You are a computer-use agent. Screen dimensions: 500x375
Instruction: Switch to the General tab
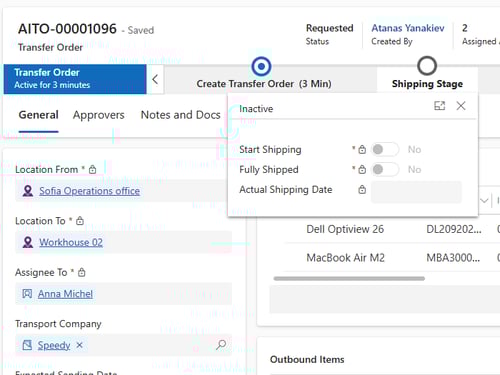(x=39, y=115)
